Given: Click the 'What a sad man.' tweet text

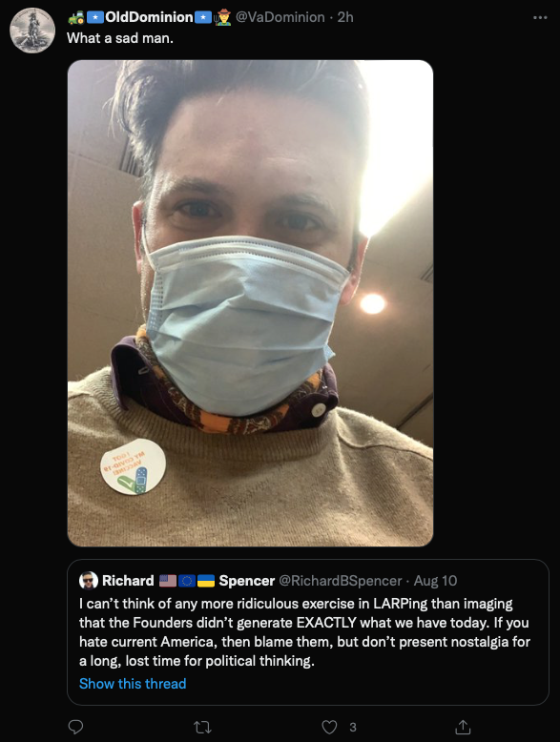Looking at the screenshot, I should coord(120,38).
